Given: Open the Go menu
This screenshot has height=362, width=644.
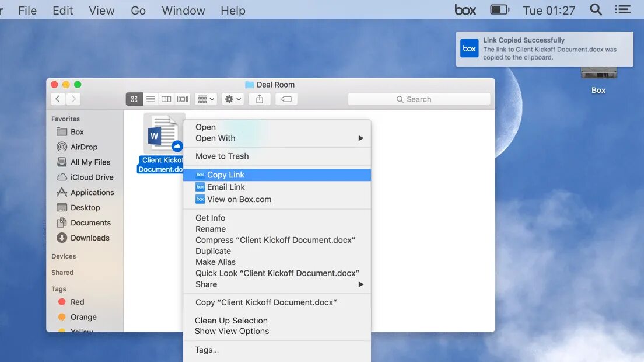Looking at the screenshot, I should pyautogui.click(x=138, y=11).
